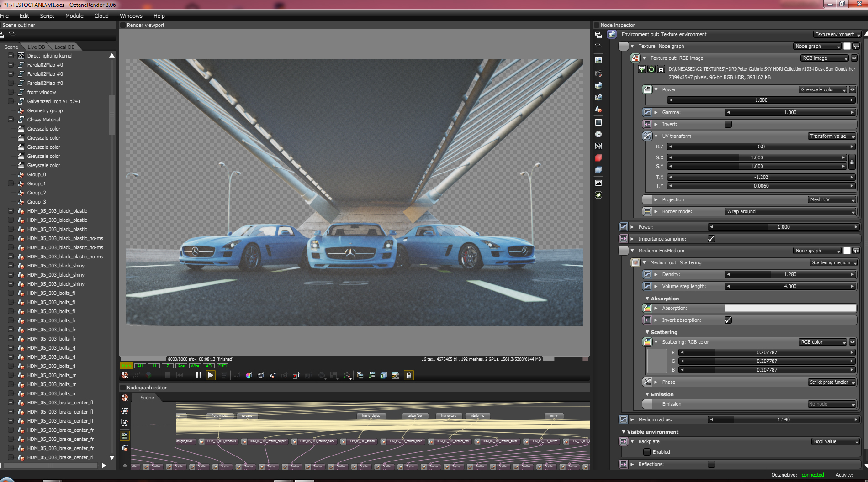Click the export render passes icon

click(x=384, y=375)
